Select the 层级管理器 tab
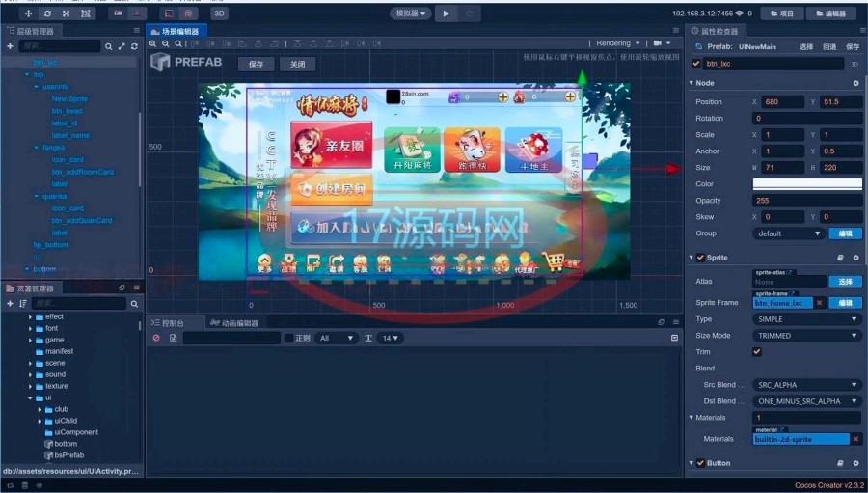868x493 pixels. click(31, 31)
